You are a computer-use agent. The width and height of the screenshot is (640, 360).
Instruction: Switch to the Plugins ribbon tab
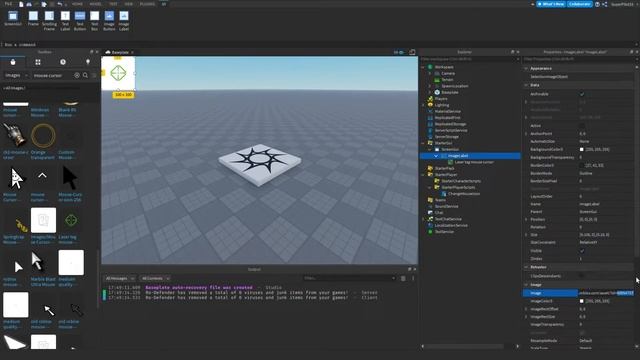(x=147, y=4)
